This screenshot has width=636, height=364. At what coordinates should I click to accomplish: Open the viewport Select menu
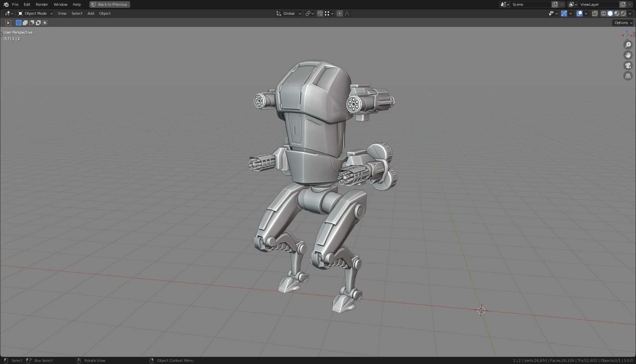(77, 13)
